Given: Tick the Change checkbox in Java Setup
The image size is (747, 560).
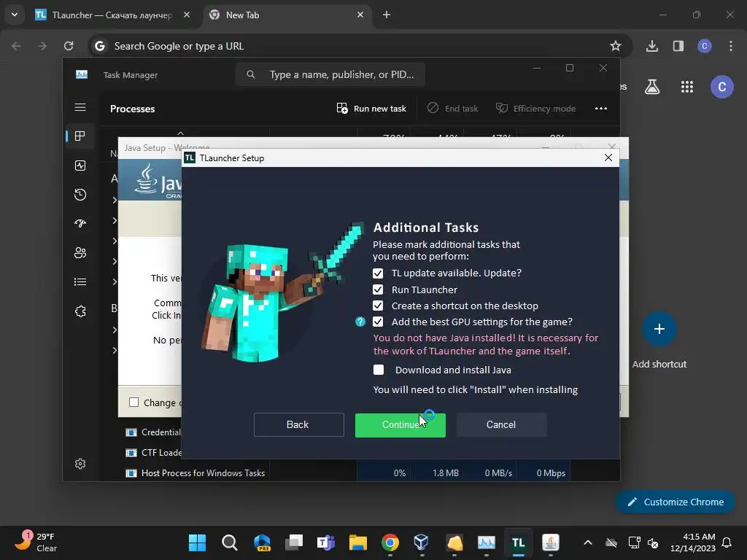Looking at the screenshot, I should click(134, 402).
